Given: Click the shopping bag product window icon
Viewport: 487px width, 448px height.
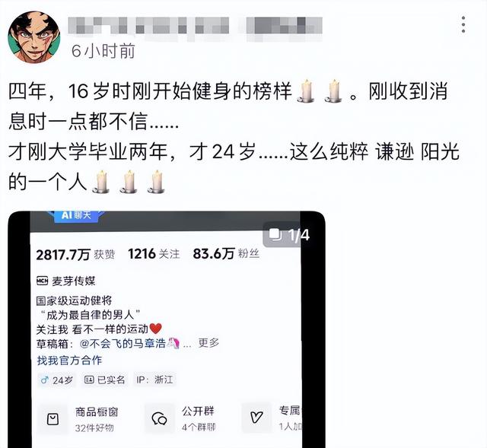Looking at the screenshot, I should click(53, 419).
